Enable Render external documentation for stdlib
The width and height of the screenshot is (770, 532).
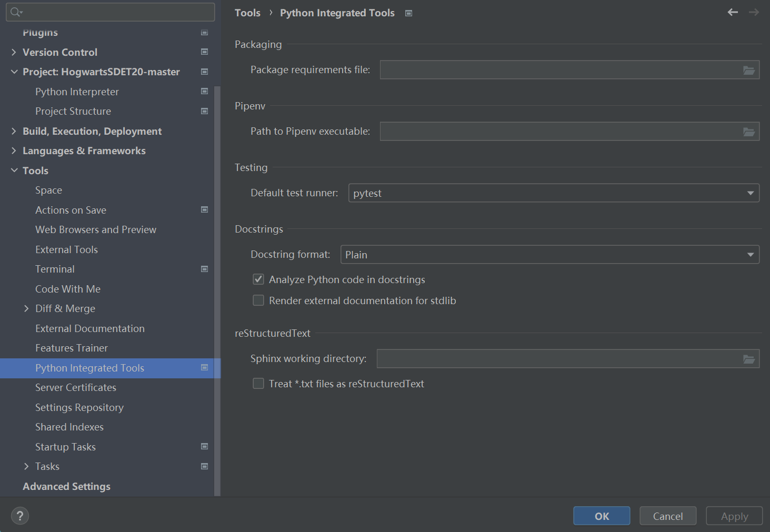pos(258,300)
